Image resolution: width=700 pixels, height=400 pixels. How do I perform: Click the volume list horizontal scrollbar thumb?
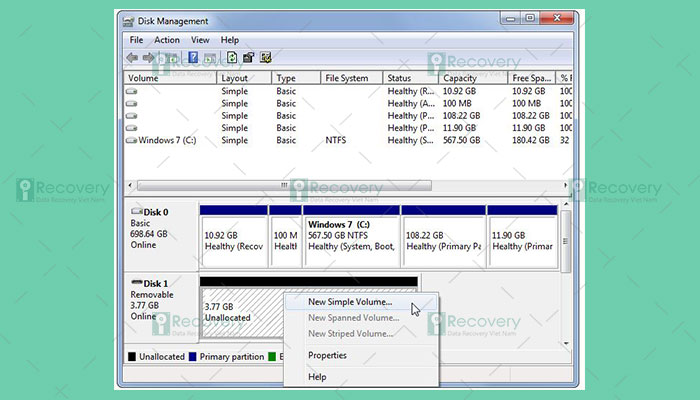pyautogui.click(x=284, y=185)
